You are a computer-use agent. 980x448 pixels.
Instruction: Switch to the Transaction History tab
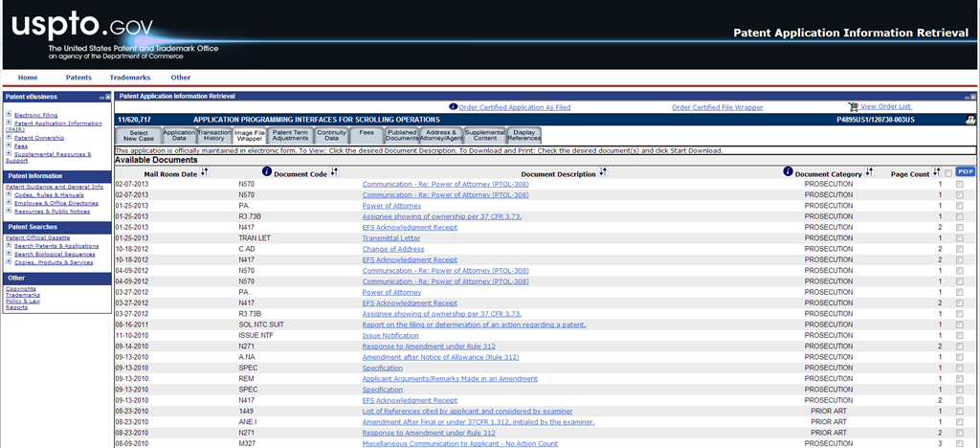click(214, 136)
